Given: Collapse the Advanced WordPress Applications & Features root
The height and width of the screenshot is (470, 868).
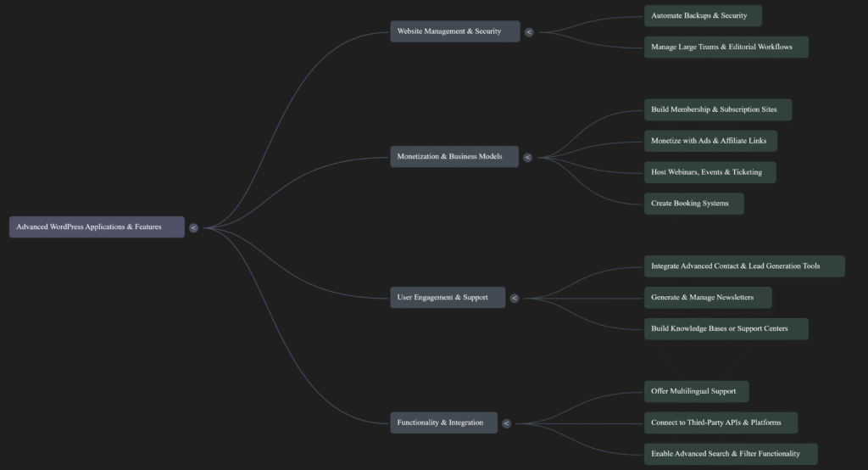Looking at the screenshot, I should pos(193,228).
